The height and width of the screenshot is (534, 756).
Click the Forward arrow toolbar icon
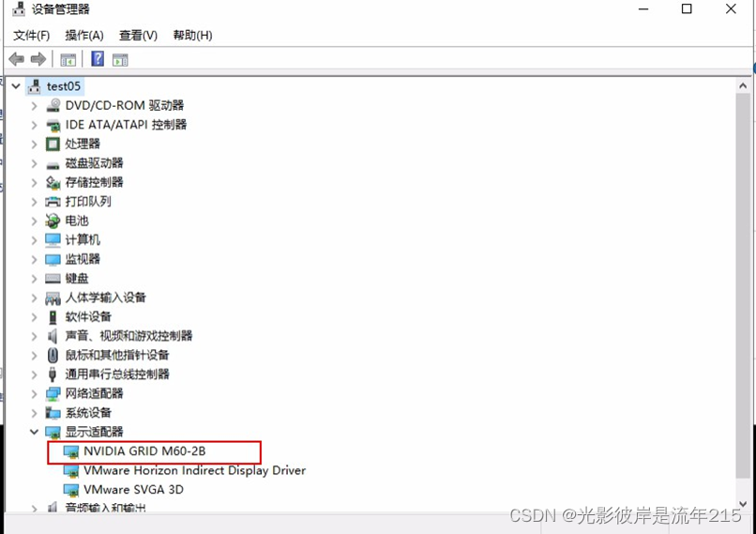pos(38,59)
